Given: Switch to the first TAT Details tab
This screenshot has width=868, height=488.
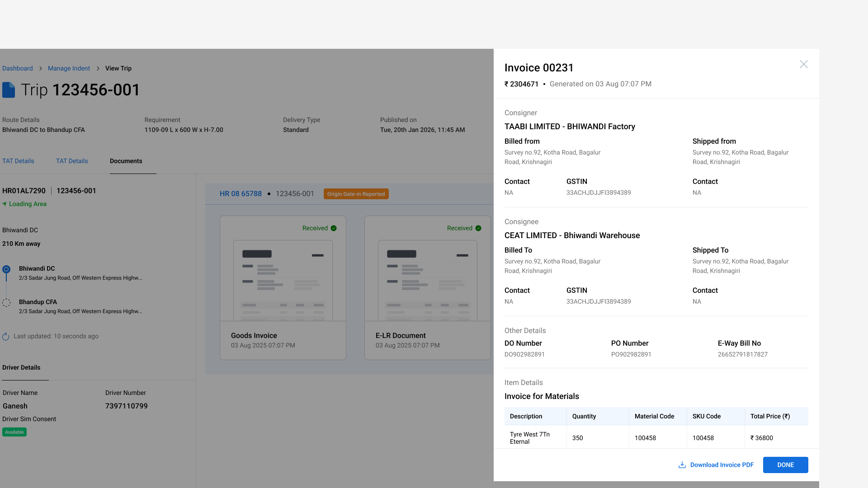Looking at the screenshot, I should click(18, 161).
